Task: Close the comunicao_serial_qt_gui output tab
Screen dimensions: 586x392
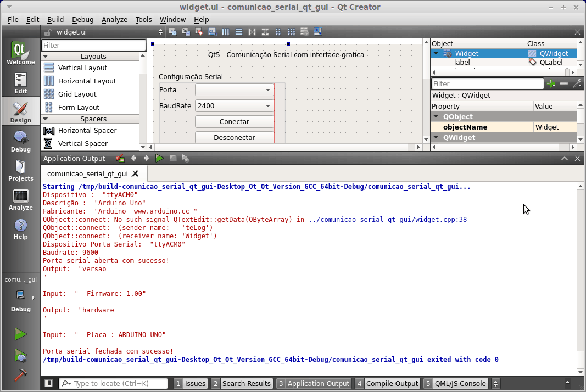Action: 135,174
